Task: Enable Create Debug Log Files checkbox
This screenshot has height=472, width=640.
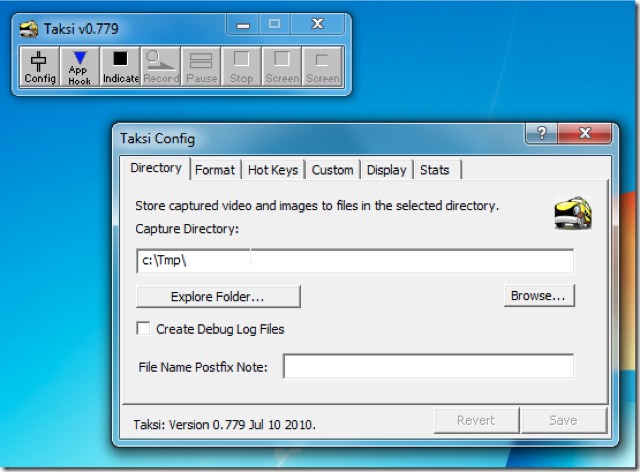Action: 143,328
